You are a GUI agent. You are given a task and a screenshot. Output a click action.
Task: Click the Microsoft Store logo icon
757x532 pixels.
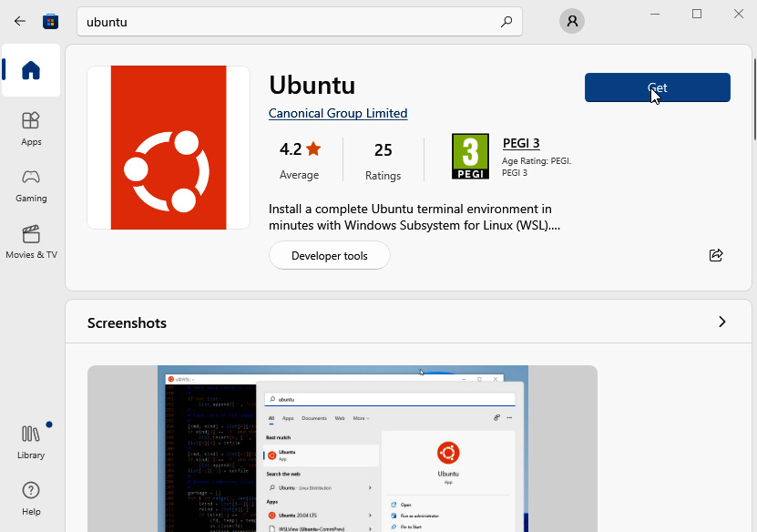coord(51,22)
